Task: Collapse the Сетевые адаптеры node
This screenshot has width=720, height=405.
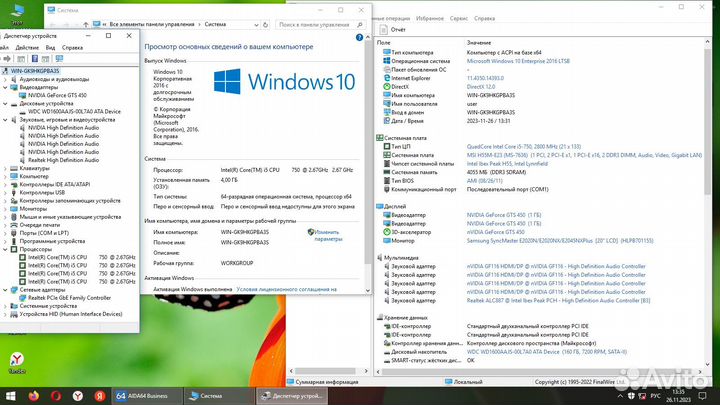Action: coord(6,290)
